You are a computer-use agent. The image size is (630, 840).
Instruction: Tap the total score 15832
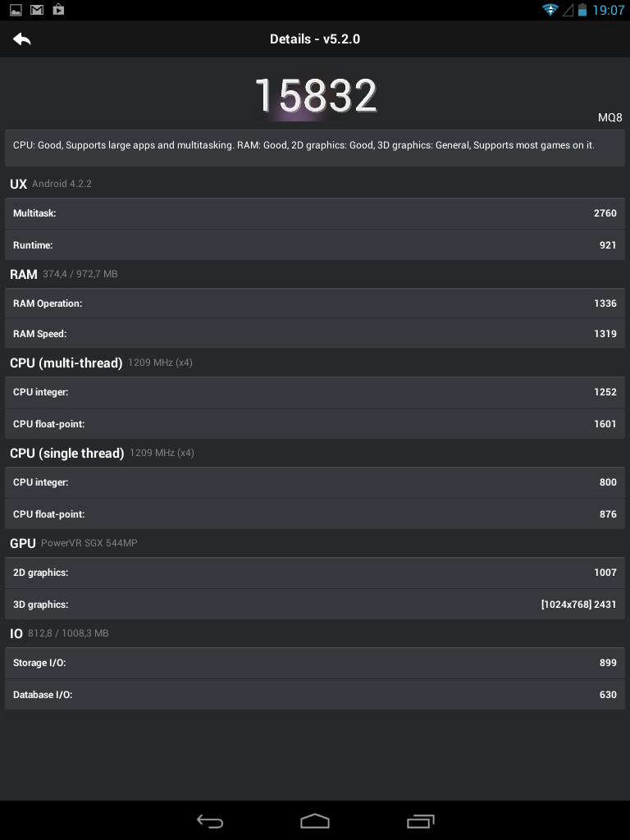[315, 96]
